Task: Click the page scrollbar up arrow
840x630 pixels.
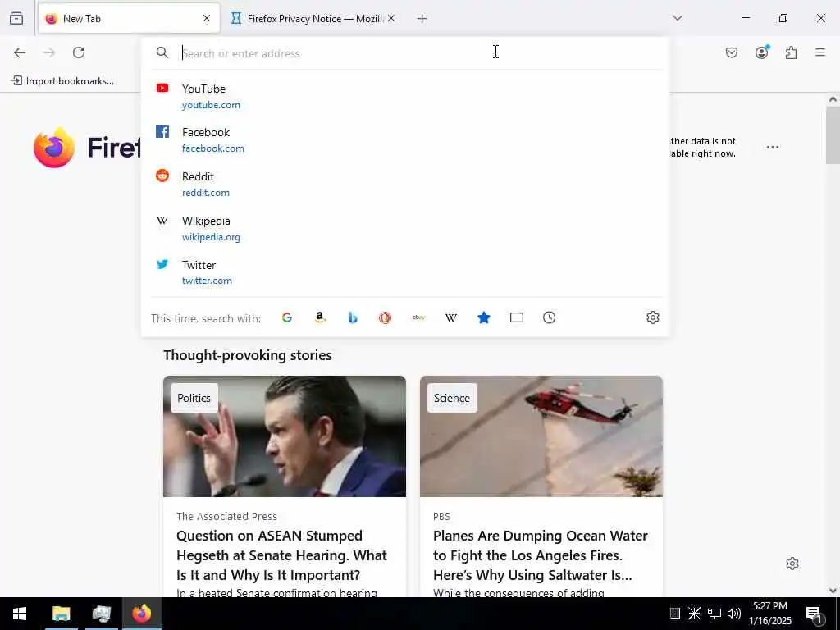Action: (833, 99)
